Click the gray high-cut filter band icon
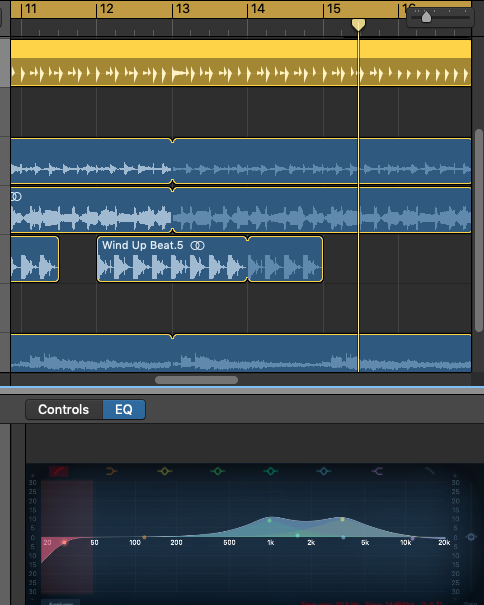The image size is (484, 605). tap(430, 471)
